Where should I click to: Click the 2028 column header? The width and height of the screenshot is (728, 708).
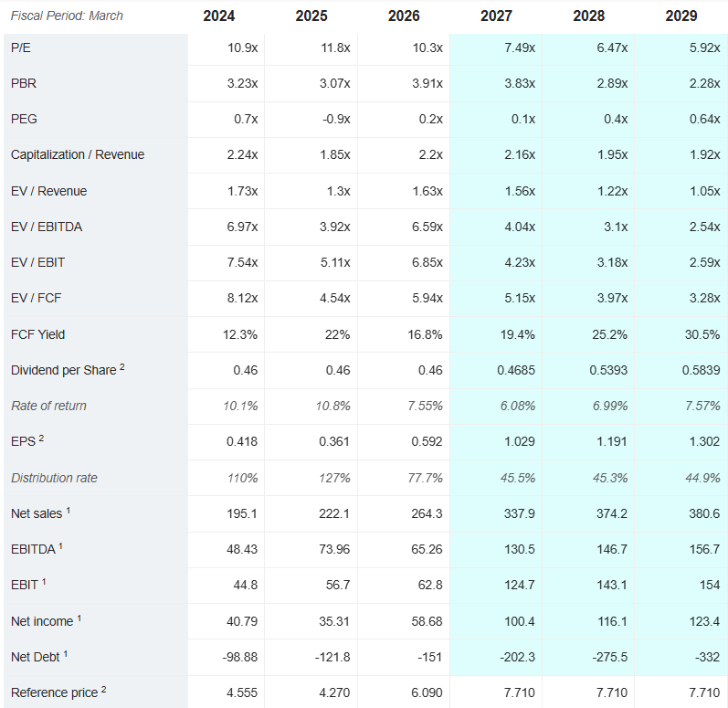[588, 16]
